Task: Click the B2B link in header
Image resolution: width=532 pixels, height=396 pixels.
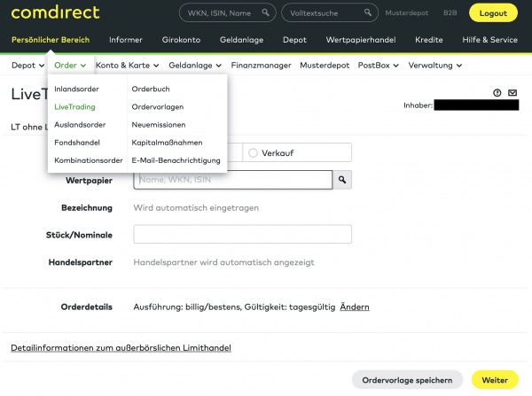Action: pos(450,13)
